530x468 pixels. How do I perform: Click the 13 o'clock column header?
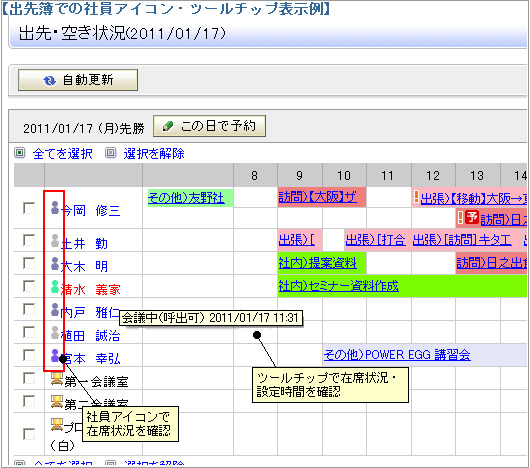click(477, 175)
